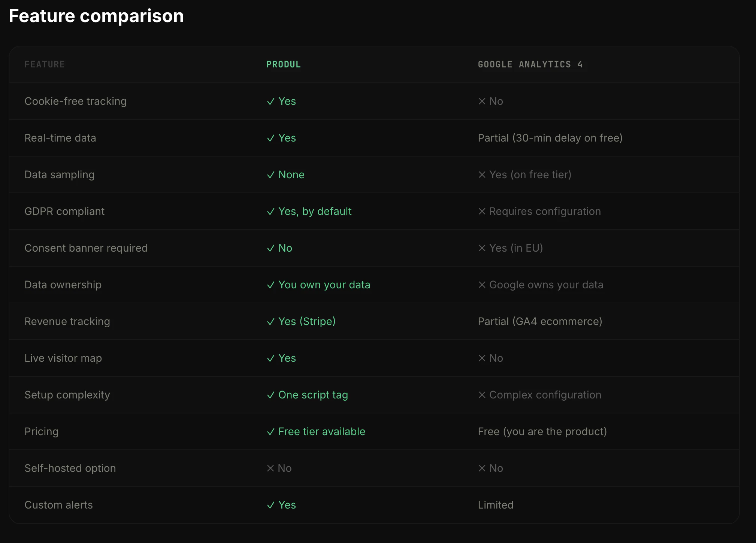
Task: Click the X icon before Requires configuration
Action: point(482,212)
